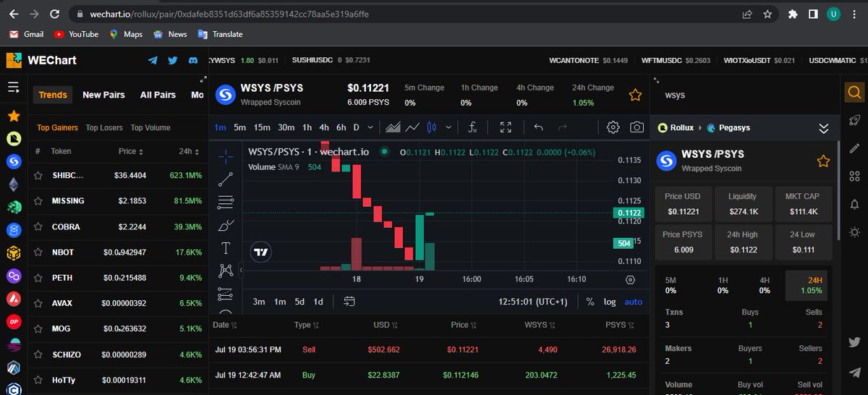Switch chart to area style
Image resolution: width=868 pixels, height=395 pixels.
click(x=393, y=127)
